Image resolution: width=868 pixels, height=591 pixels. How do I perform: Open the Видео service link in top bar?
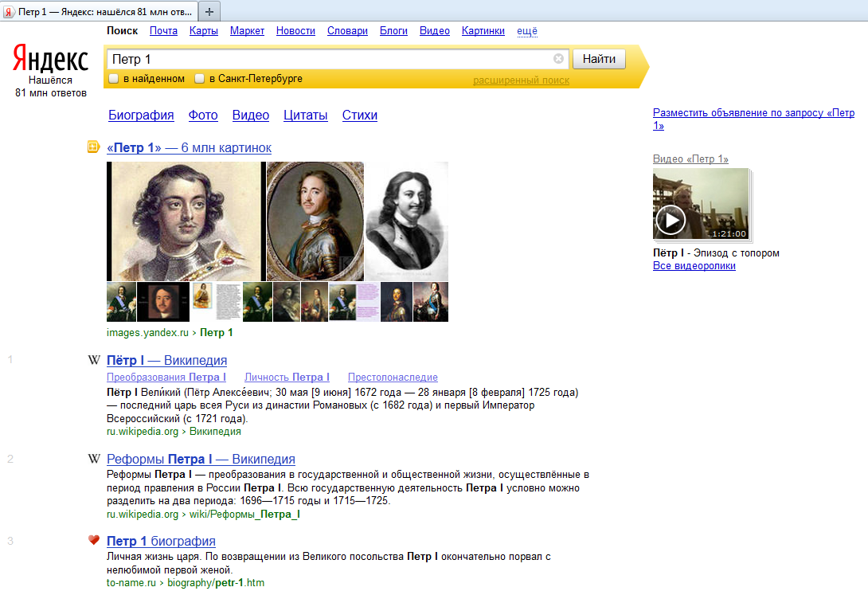click(435, 31)
